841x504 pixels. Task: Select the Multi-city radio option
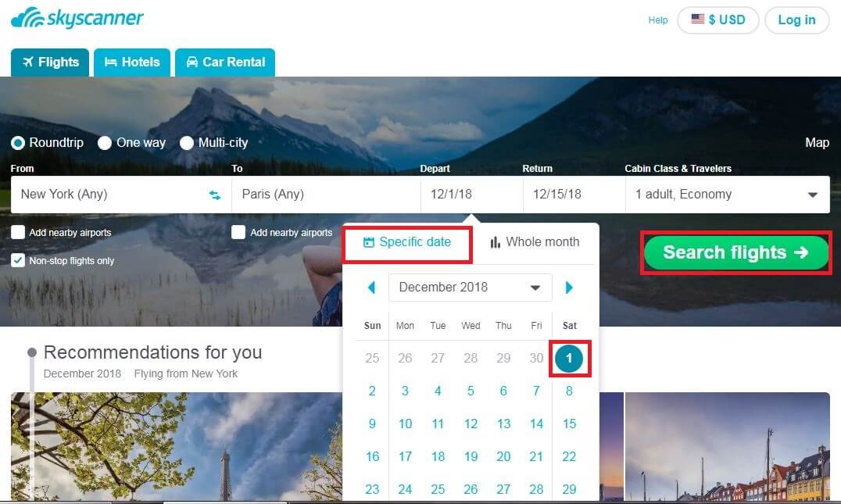187,143
